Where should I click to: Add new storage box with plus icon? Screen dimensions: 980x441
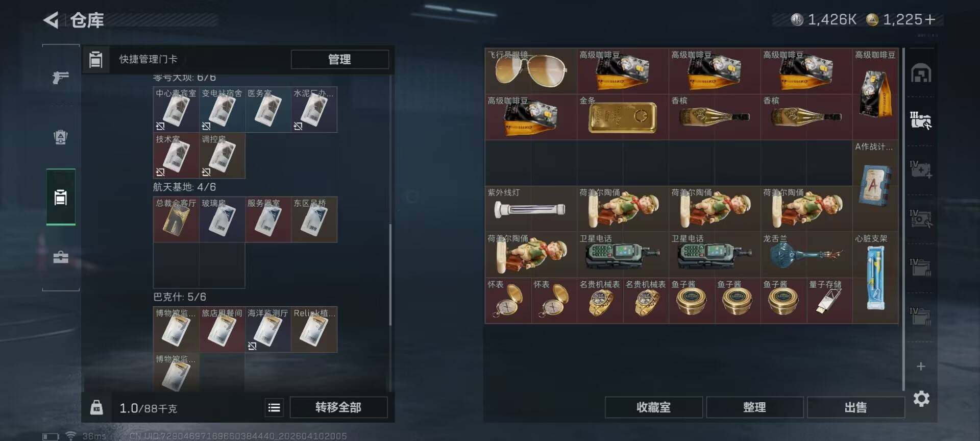coord(921,366)
